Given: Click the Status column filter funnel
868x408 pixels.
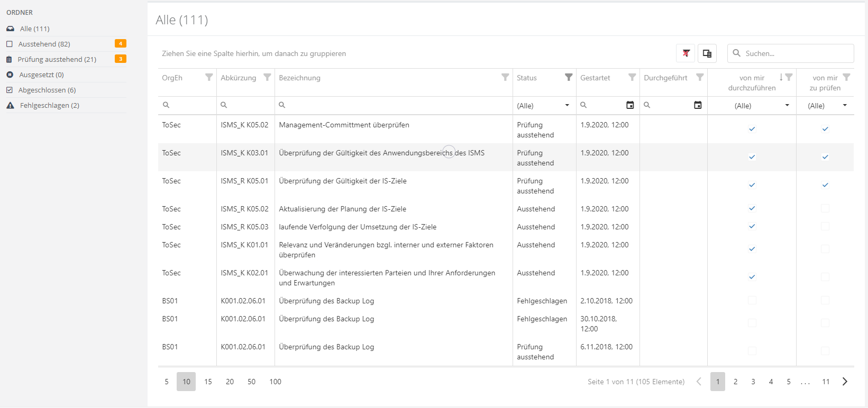Looking at the screenshot, I should point(569,78).
